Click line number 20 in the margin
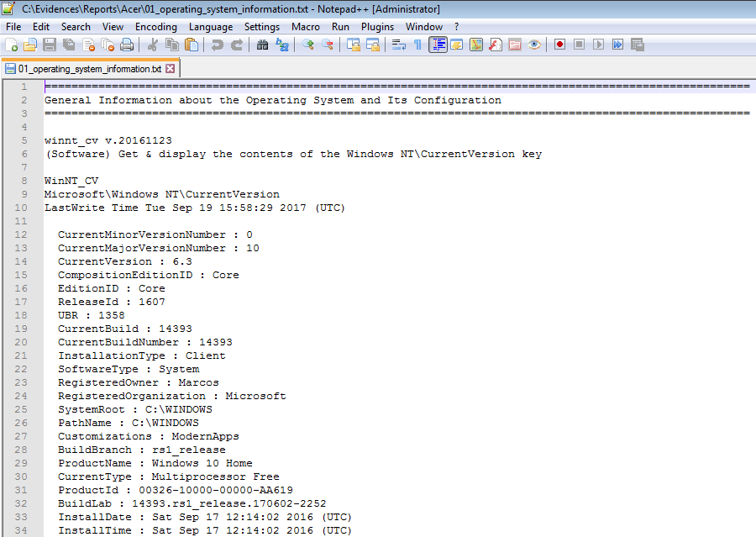 (21, 342)
